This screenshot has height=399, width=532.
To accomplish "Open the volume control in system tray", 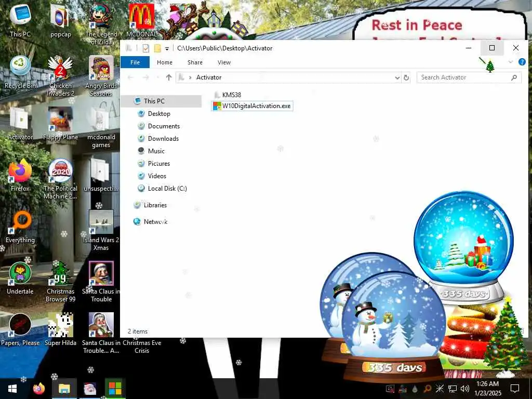I will pos(465,389).
